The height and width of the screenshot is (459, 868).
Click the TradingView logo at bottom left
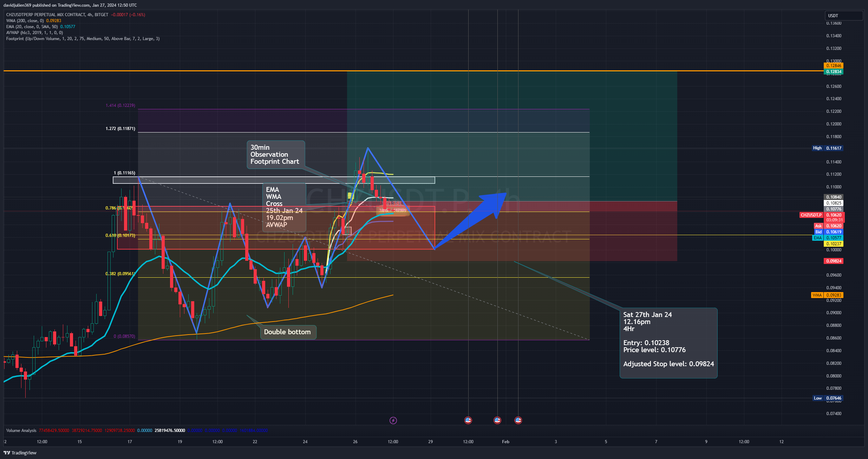click(20, 453)
